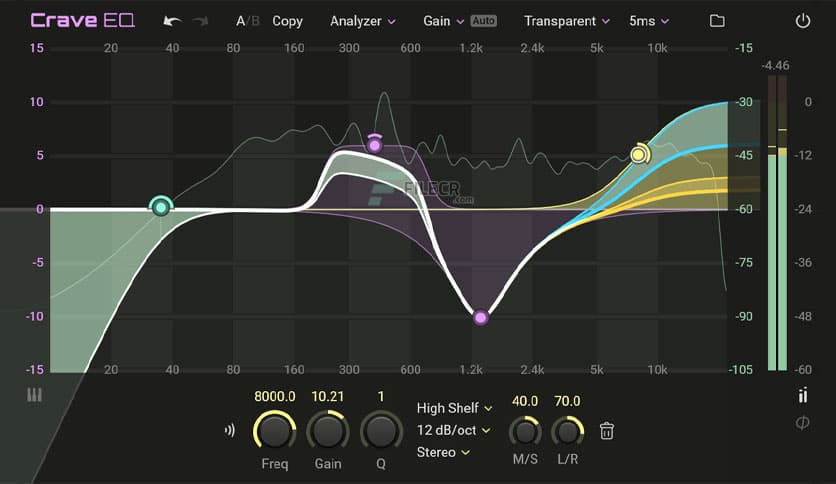Click the M/S knob
Image resolution: width=836 pixels, height=484 pixels.
[x=525, y=432]
